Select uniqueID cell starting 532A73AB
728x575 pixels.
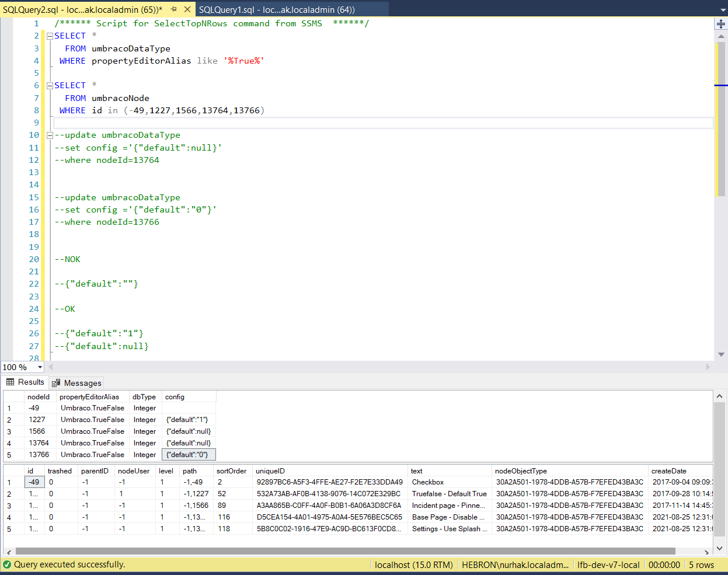pos(330,494)
